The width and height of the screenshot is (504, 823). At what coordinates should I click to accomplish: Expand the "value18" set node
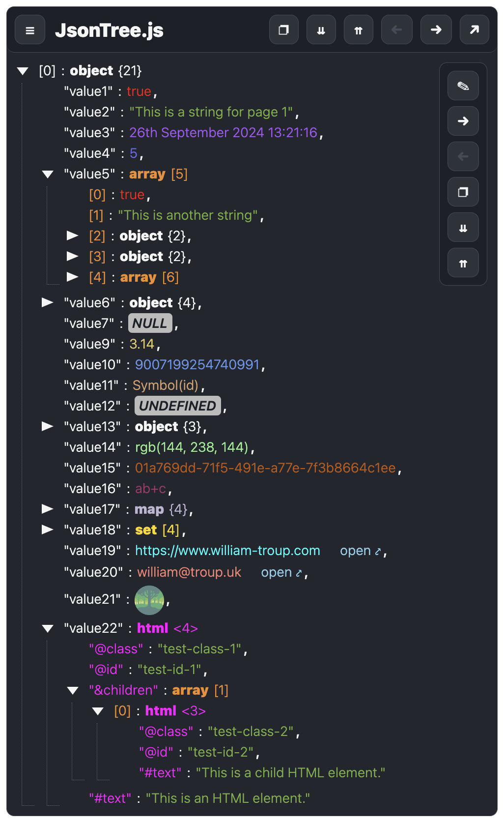coord(48,530)
